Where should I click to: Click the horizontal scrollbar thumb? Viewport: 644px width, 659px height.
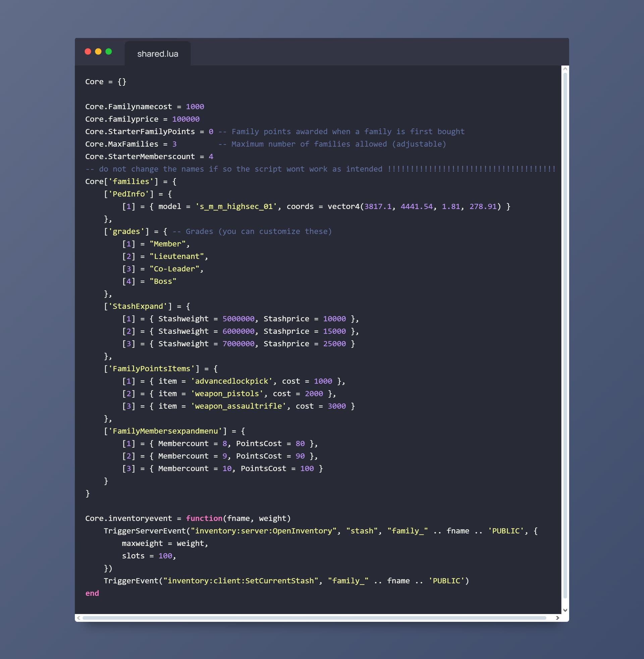314,618
